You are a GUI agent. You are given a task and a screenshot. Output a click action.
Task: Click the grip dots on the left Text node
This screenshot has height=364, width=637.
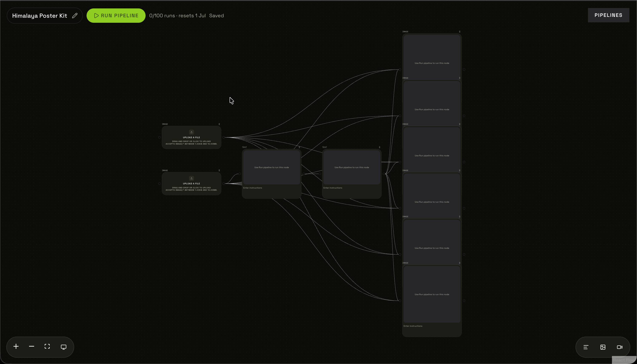(x=299, y=147)
